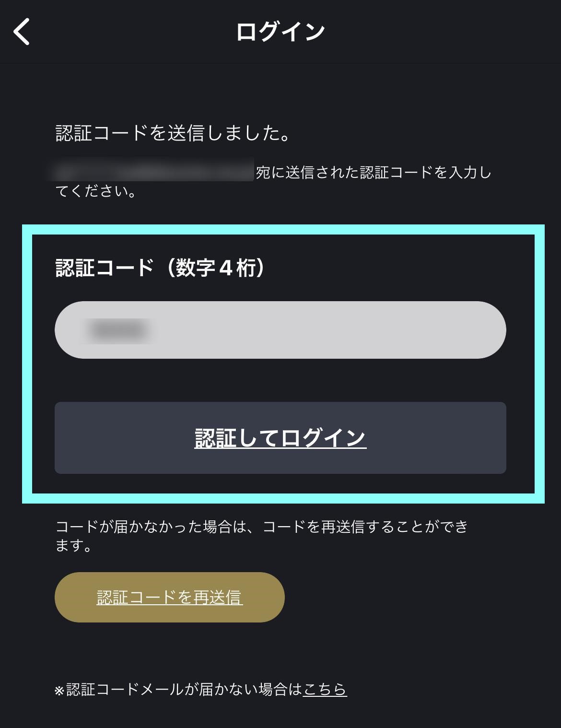Open the こちら help link
This screenshot has height=728, width=561.
(x=325, y=689)
